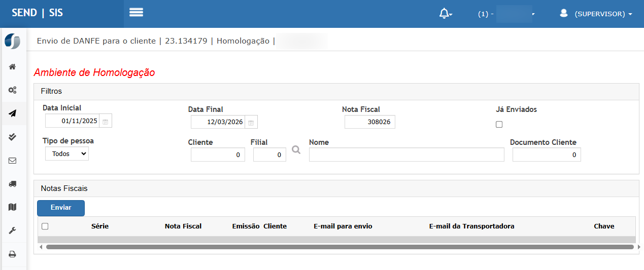Screen dimensions: 644x270
Task: Open the map icon in sidebar
Action: (13, 207)
